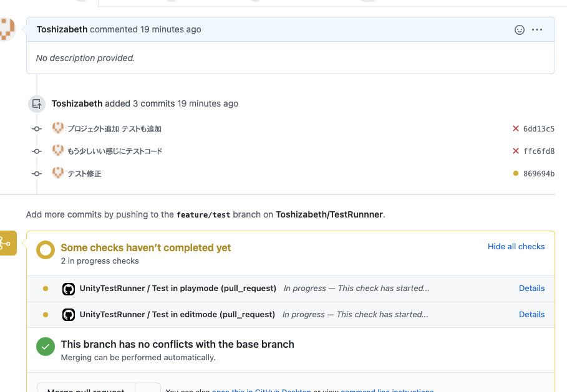Screen dimensions: 567x392
Task: Click the failed status X beside commit ffc6fd8
Action: coord(516,151)
